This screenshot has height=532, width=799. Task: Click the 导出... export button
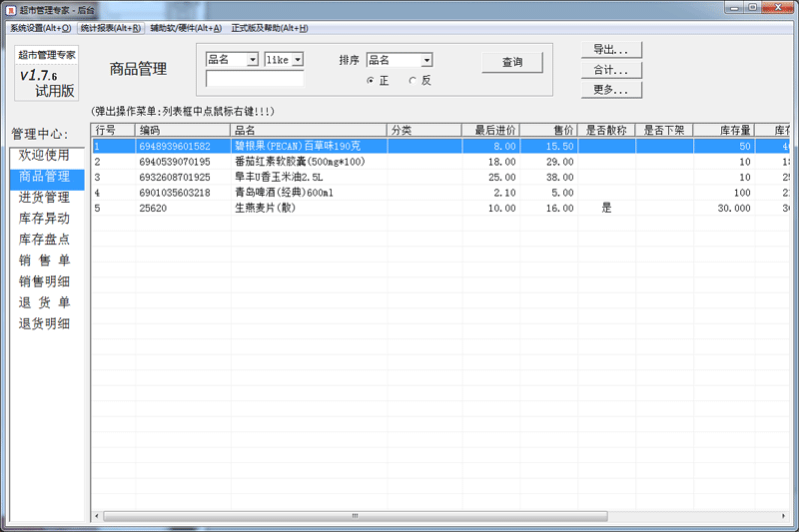point(611,50)
